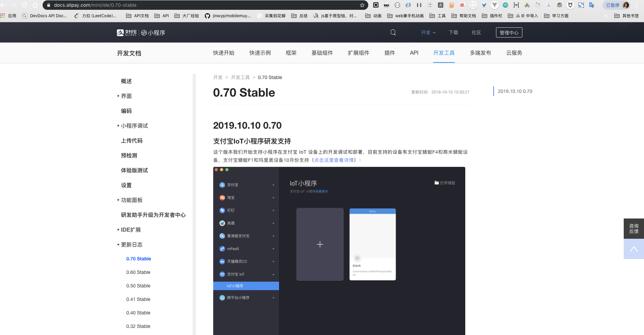Viewport: 644px width, 335px height.
Task: Jump to top with the up-arrow button
Action: coord(634,249)
